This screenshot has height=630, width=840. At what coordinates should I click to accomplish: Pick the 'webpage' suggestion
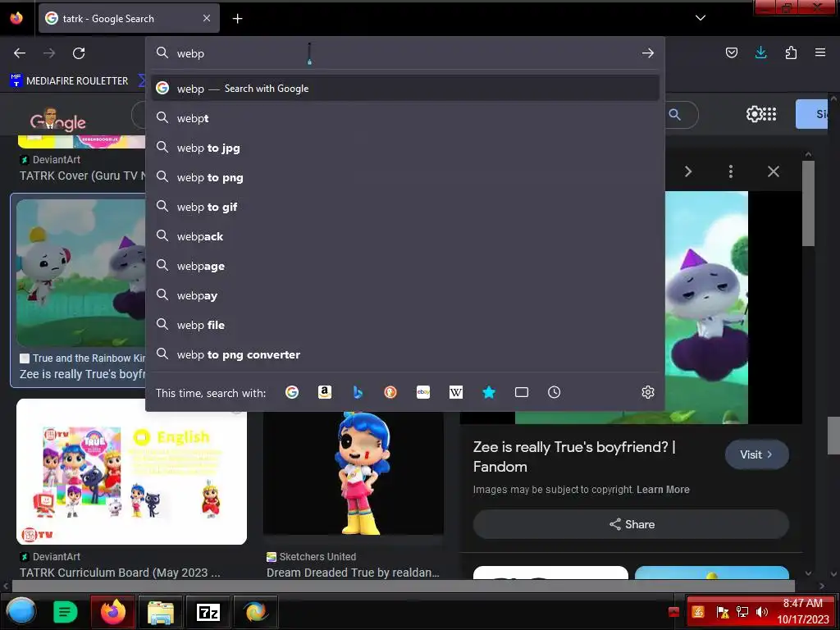(405, 266)
